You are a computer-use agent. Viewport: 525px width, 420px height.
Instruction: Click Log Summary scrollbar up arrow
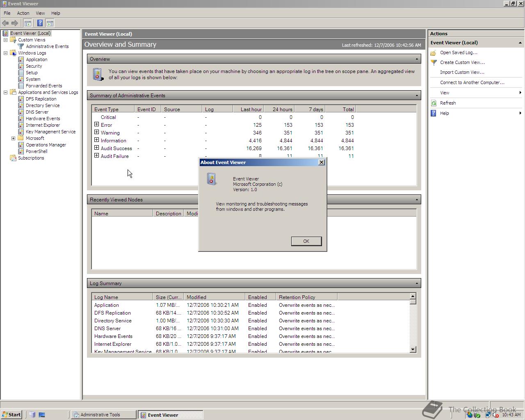pyautogui.click(x=413, y=296)
